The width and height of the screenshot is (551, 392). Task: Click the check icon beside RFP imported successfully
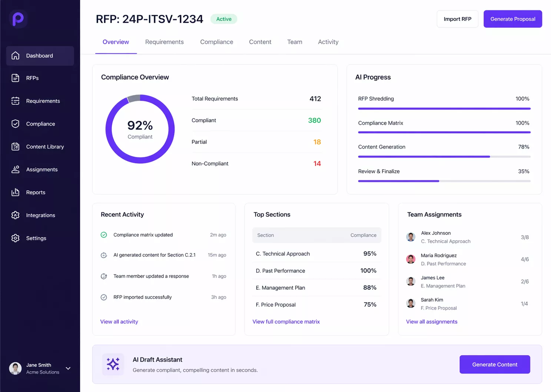click(104, 297)
